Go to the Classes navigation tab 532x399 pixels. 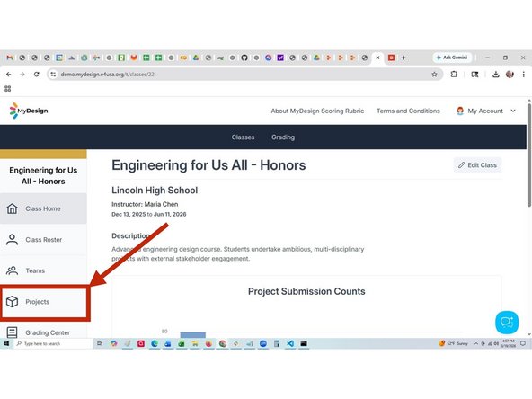[243, 137]
